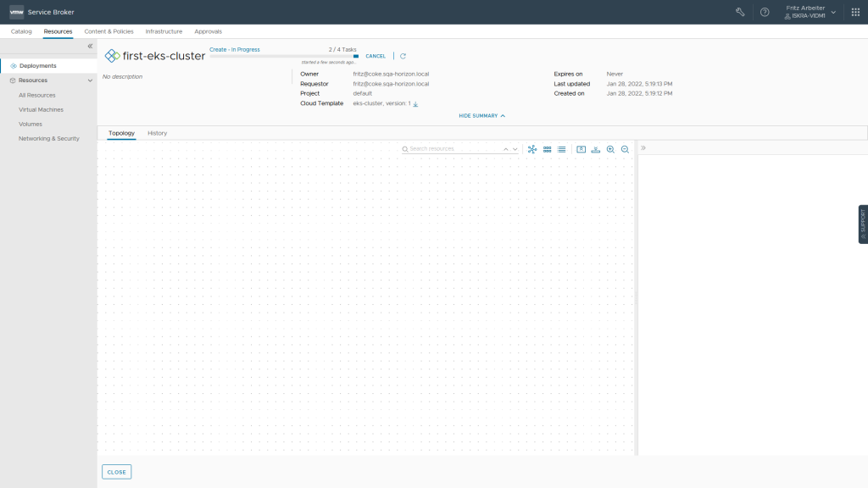Click the fit-to-screen canvas icon
The width and height of the screenshot is (868, 488).
point(581,149)
